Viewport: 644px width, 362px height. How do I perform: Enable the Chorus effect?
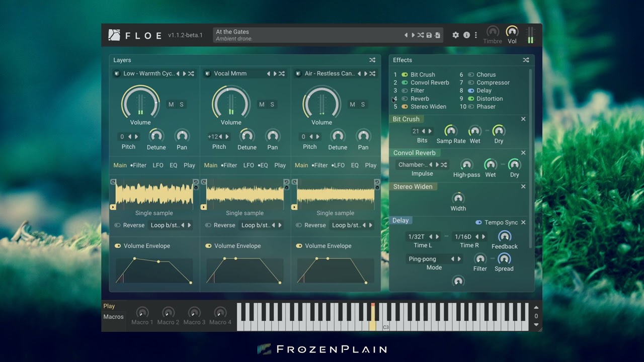[471, 74]
